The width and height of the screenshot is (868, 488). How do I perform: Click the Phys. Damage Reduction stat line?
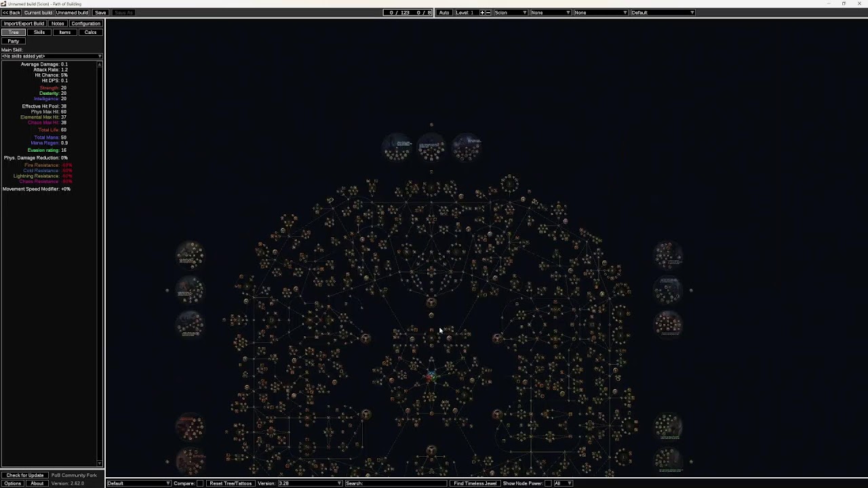pos(36,158)
